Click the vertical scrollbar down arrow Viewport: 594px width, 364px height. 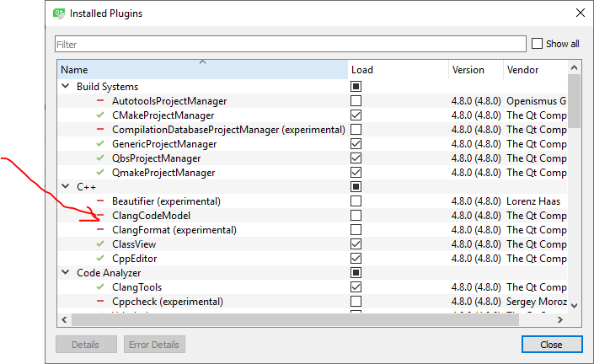[574, 305]
